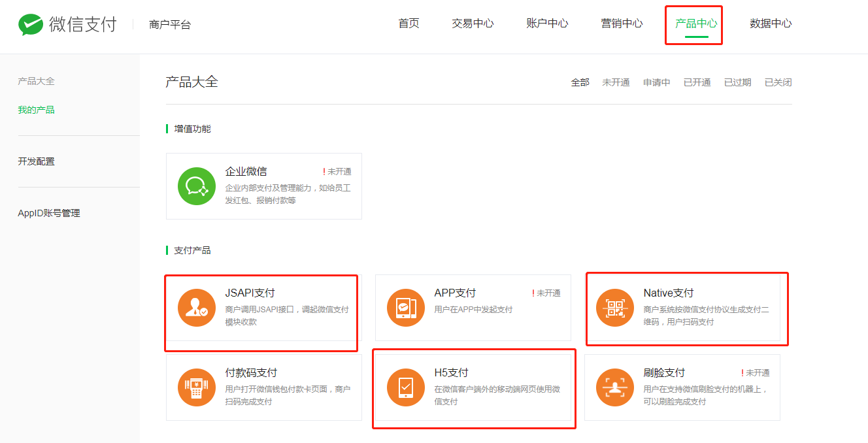
Task: Click 未开通 status on APP支付 card
Action: 548,293
